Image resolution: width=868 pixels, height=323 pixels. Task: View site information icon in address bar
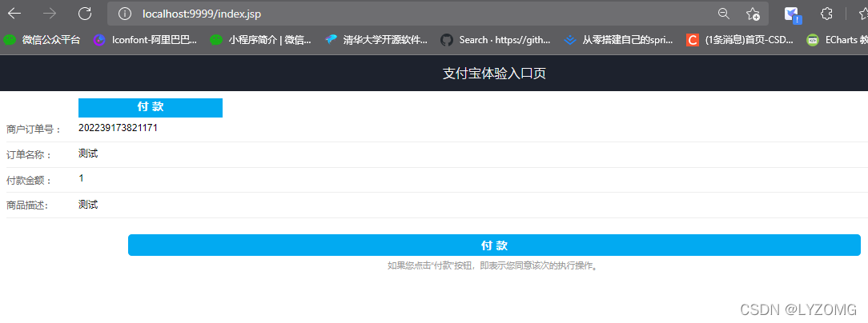(126, 14)
